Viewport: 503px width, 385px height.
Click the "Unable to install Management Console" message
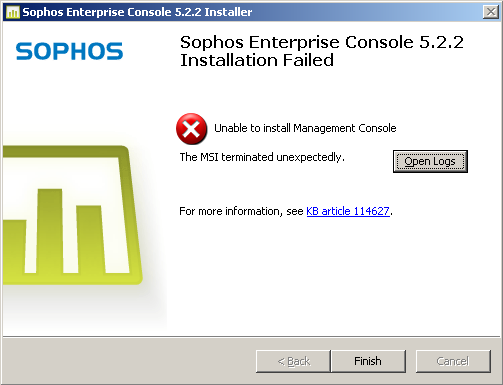[305, 128]
